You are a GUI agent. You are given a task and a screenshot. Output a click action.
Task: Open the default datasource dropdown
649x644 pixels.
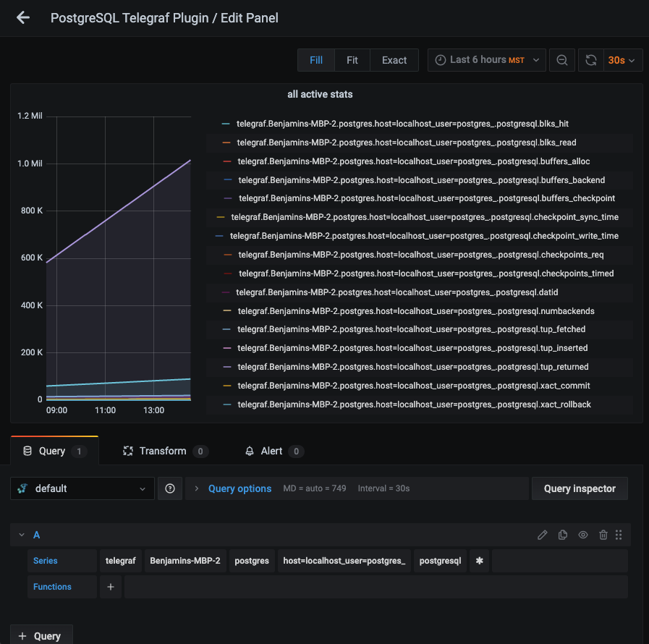(82, 488)
